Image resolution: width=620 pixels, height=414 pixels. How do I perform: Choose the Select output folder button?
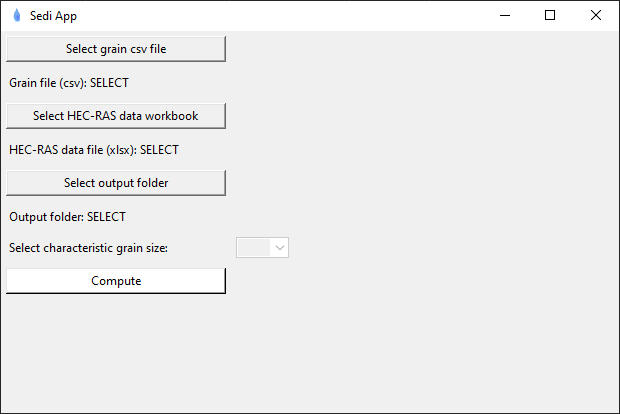[116, 183]
